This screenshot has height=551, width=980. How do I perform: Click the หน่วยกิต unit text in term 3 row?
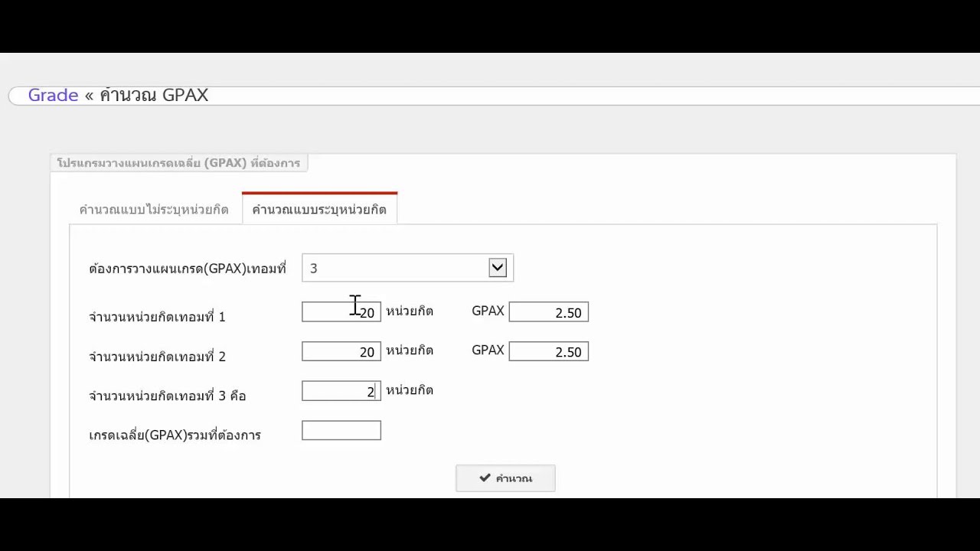tap(410, 390)
